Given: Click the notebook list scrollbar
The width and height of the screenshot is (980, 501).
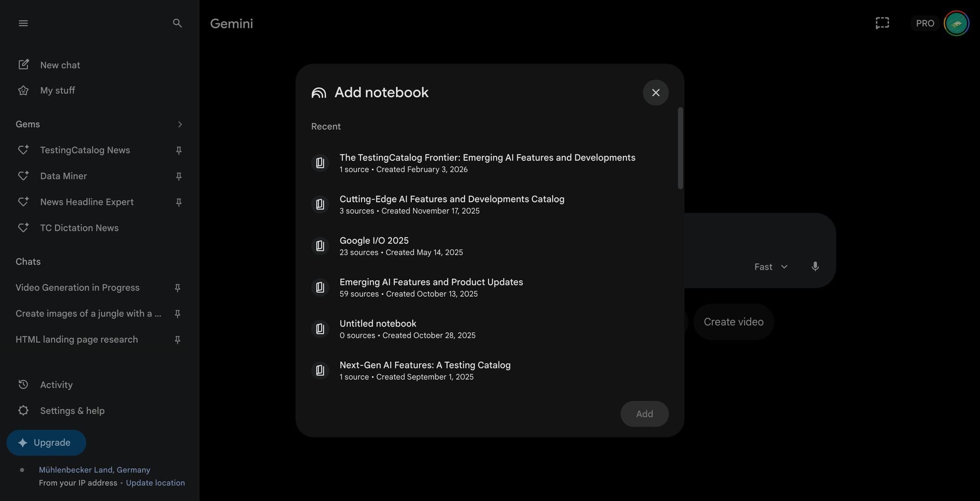Looking at the screenshot, I should click(x=680, y=148).
